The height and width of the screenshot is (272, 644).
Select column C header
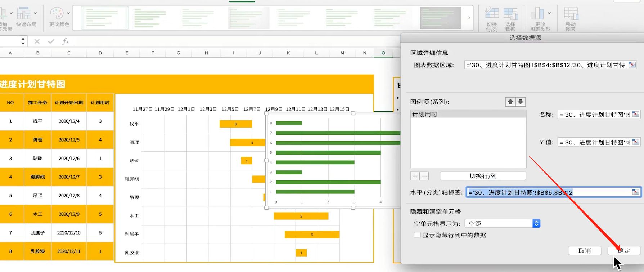[x=69, y=53]
